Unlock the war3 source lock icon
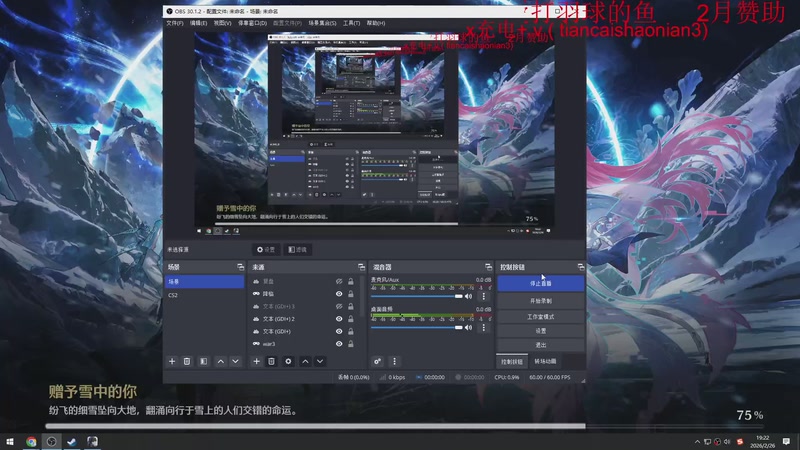 [x=351, y=344]
